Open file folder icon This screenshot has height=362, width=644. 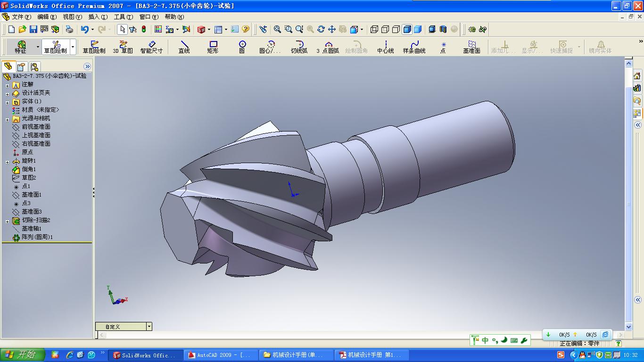coord(22,29)
